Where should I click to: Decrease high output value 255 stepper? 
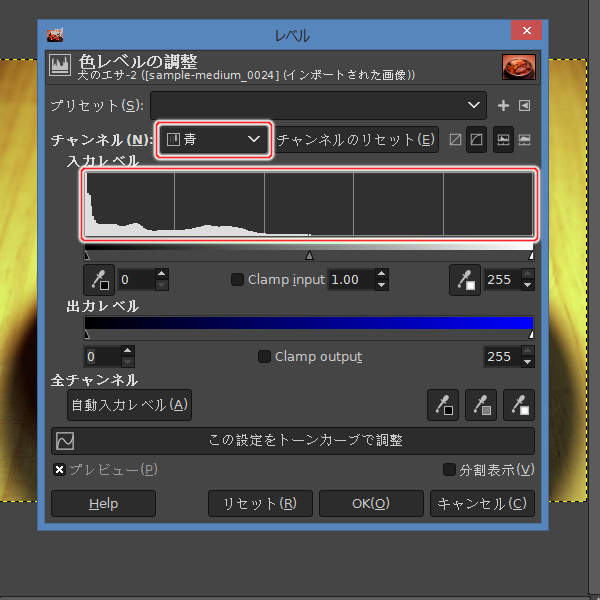pos(528,362)
